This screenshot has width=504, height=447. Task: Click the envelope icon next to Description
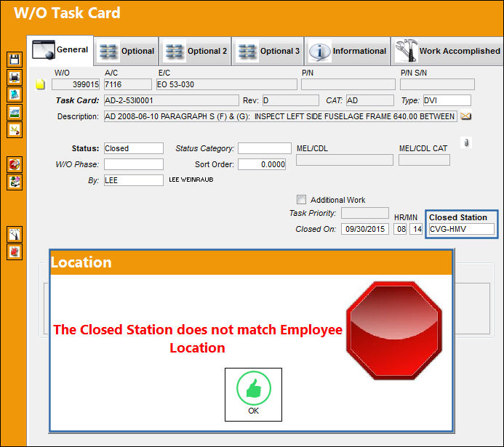click(465, 116)
